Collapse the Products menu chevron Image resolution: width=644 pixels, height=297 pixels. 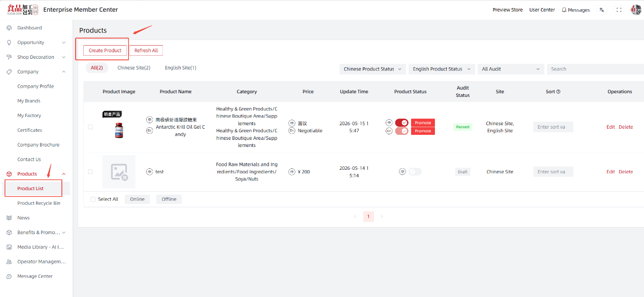coord(63,174)
